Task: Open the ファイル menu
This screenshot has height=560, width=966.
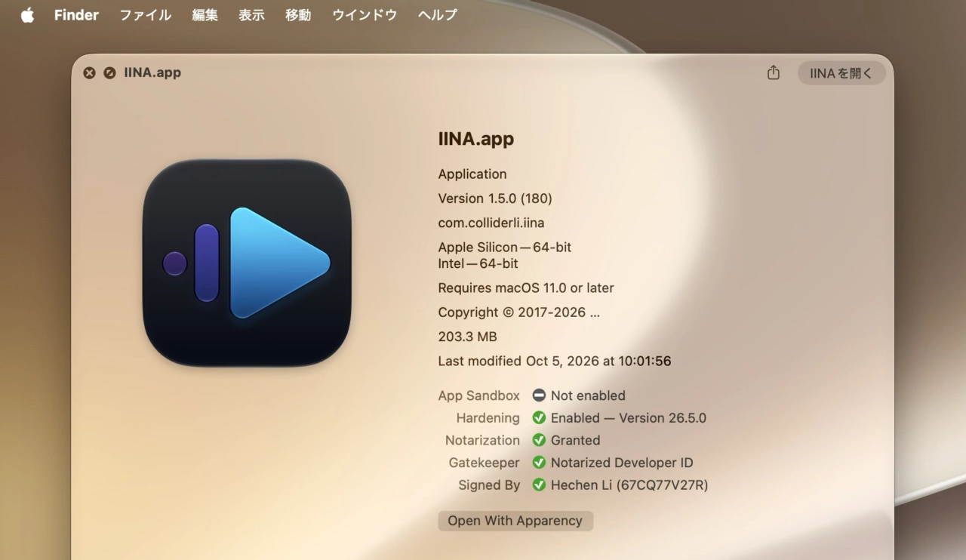Action: click(x=146, y=15)
